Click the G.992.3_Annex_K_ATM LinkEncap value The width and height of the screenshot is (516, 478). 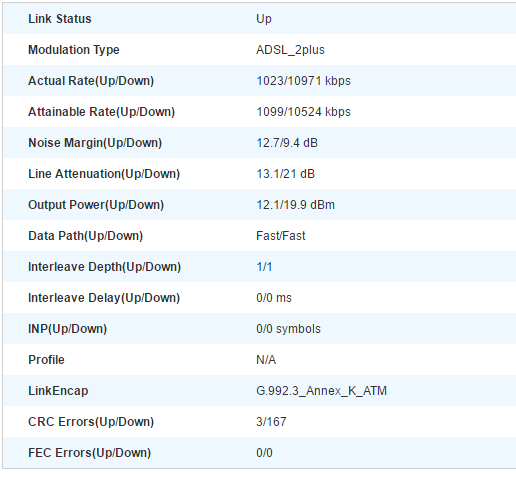pos(321,391)
